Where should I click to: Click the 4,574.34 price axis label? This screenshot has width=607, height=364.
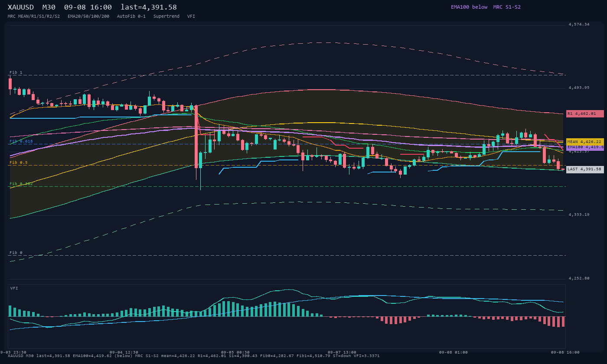[579, 24]
